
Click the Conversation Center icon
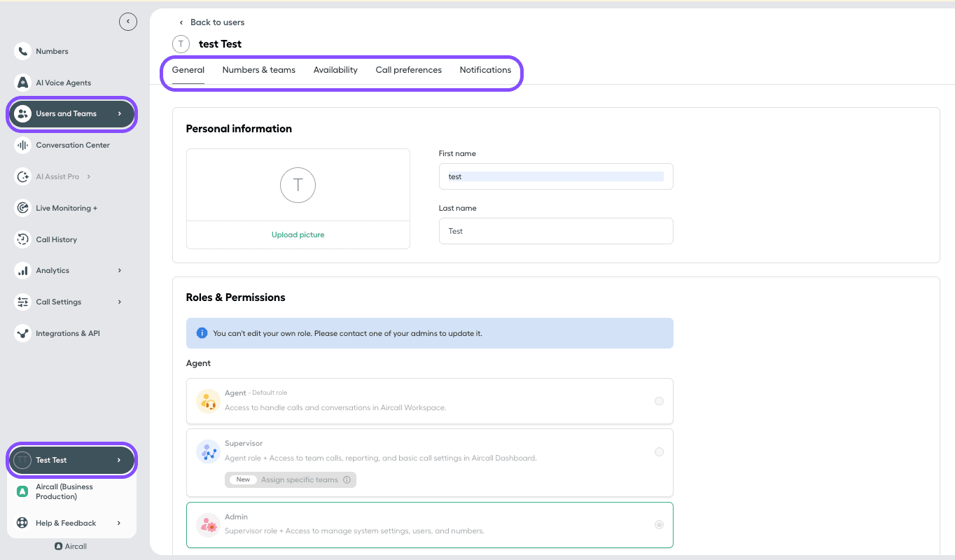pyautogui.click(x=23, y=145)
